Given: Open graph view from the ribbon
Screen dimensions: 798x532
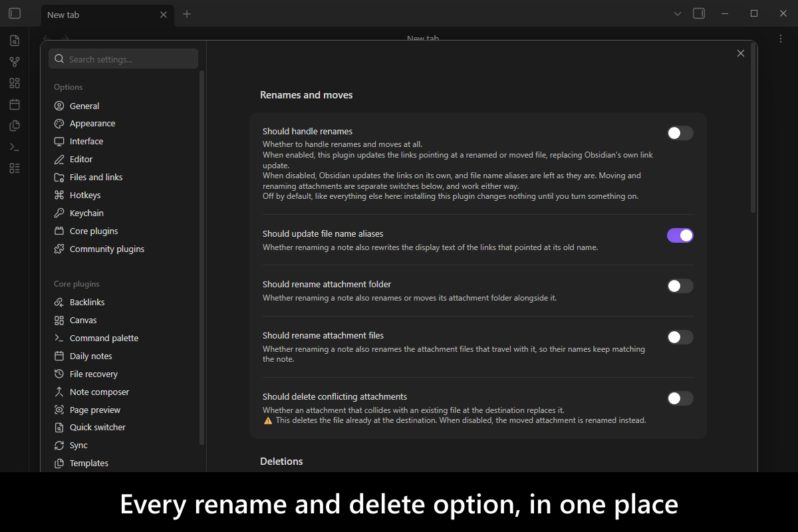Looking at the screenshot, I should click(x=15, y=62).
